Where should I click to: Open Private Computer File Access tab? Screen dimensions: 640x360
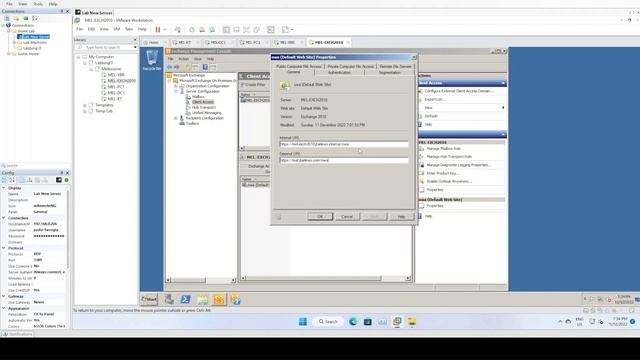(x=351, y=66)
